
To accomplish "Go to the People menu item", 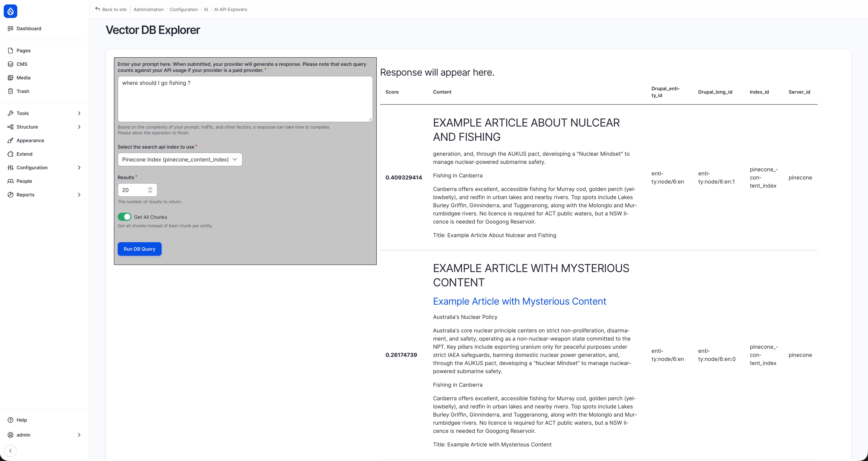I will click(x=24, y=181).
